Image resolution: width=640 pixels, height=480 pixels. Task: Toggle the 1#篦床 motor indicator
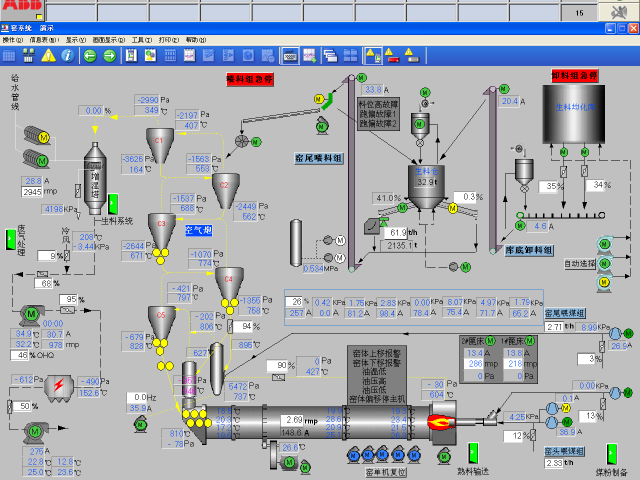tap(530, 340)
